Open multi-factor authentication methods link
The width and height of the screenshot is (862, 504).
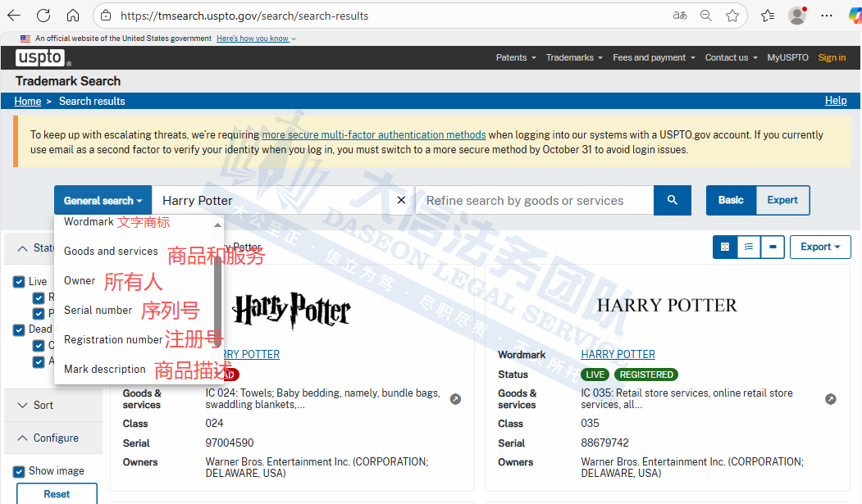[374, 135]
